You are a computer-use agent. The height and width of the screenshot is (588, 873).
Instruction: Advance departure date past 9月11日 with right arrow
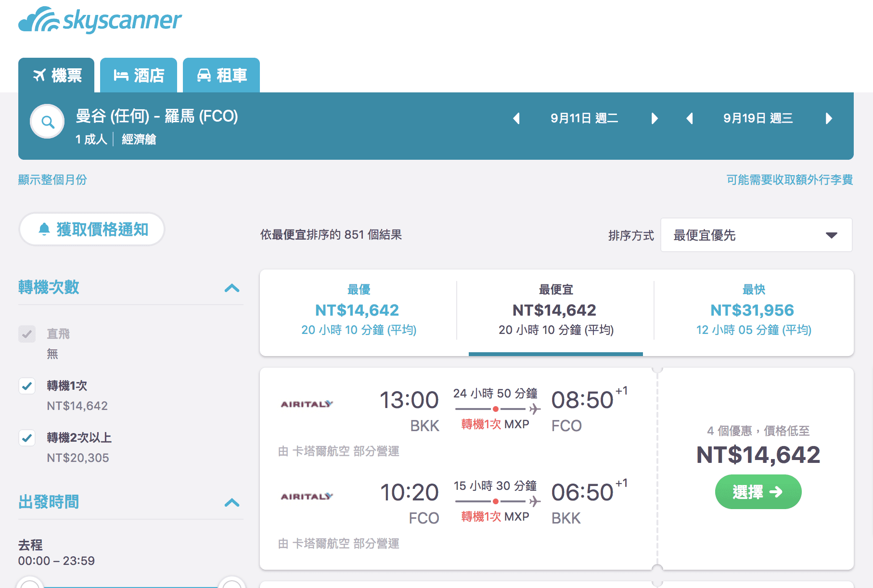coord(655,118)
